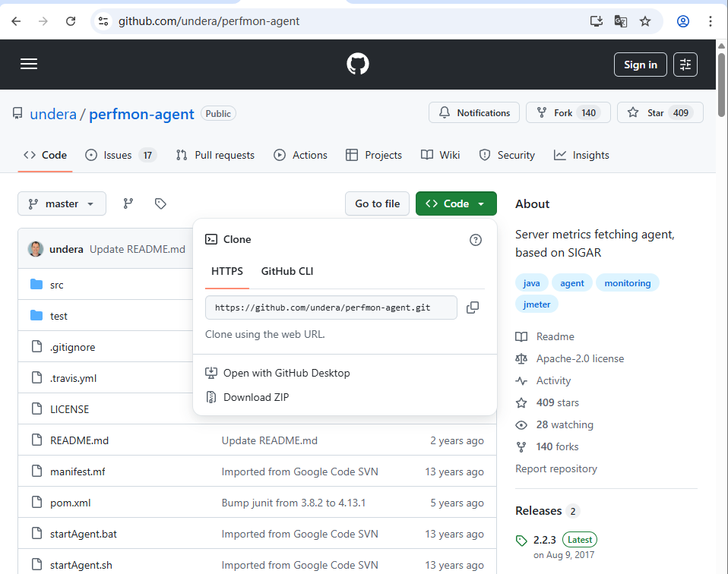Viewport: 728px width, 574px height.
Task: Sign in to GitHub
Action: (x=641, y=65)
